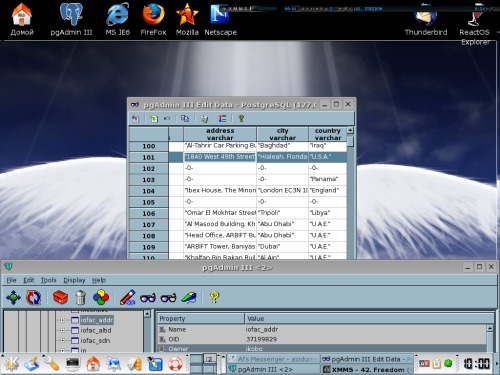The height and width of the screenshot is (375, 500).
Task: Click the address varchar column header
Action: (220, 134)
